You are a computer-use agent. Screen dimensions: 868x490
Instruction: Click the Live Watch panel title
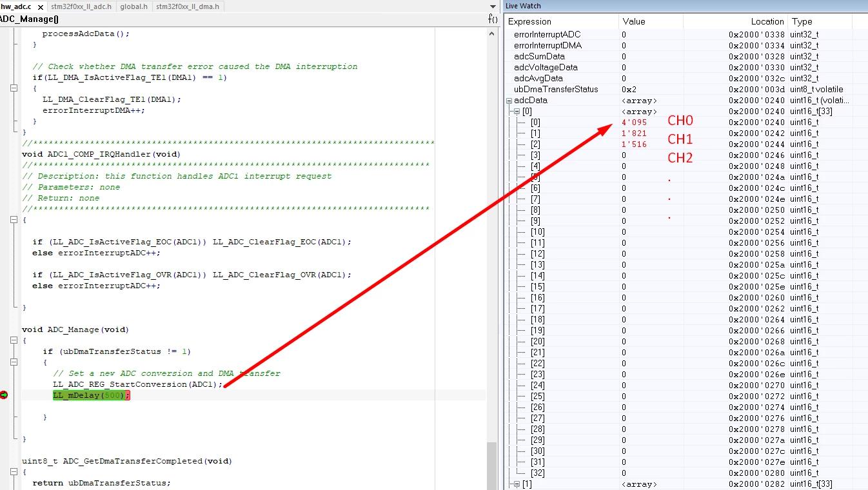(523, 6)
